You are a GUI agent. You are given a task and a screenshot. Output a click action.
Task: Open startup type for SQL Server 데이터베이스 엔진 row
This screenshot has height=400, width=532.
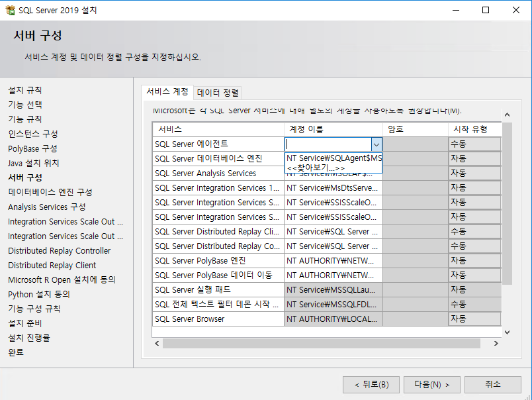[474, 158]
